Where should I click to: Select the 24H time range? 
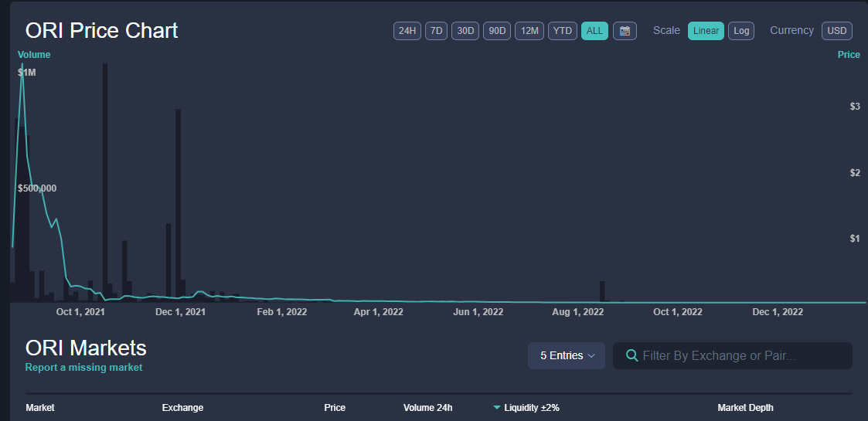click(407, 31)
